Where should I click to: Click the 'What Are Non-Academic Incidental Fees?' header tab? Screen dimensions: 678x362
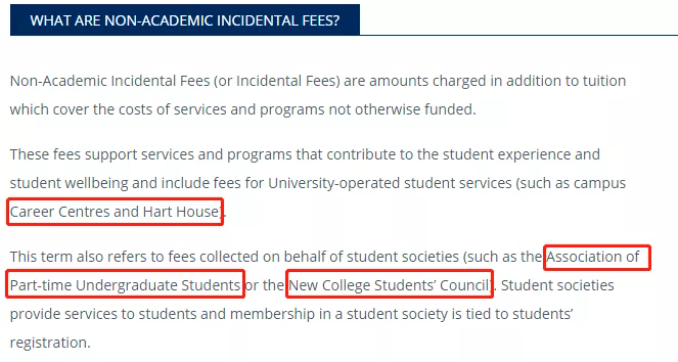[x=185, y=20]
